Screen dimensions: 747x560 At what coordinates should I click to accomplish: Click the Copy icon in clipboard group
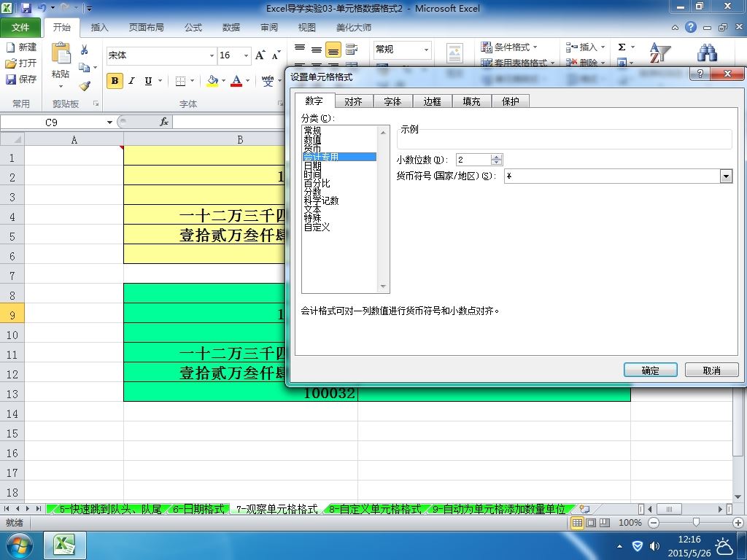(85, 67)
